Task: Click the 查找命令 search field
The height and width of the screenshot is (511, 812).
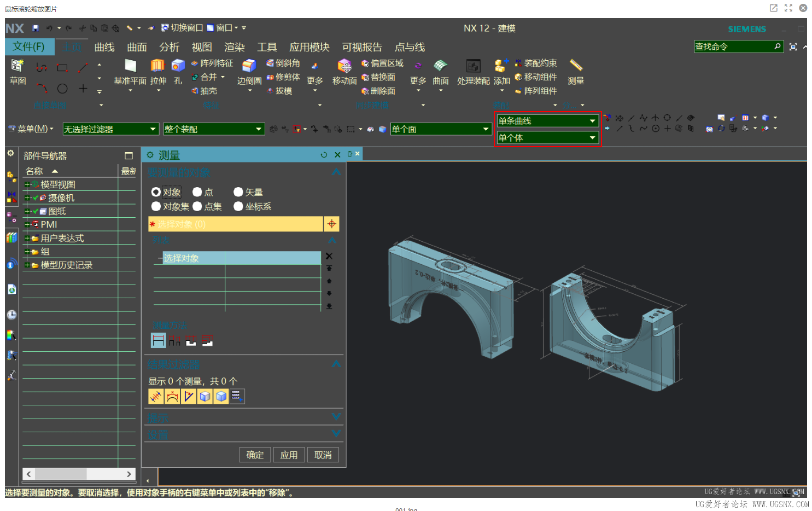Action: click(738, 47)
